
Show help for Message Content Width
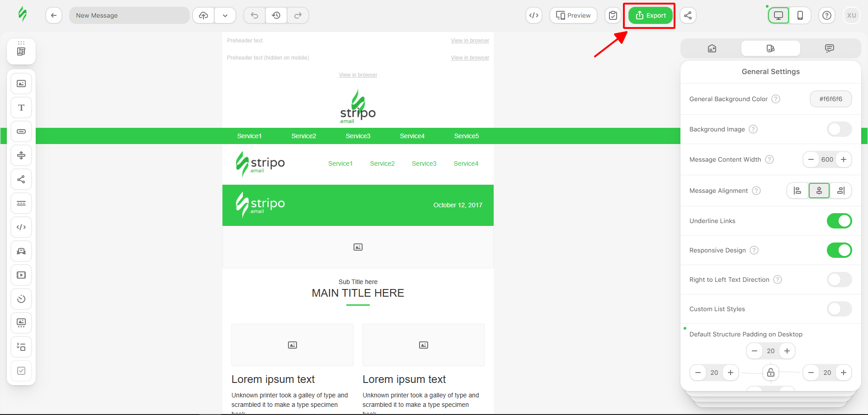(769, 159)
